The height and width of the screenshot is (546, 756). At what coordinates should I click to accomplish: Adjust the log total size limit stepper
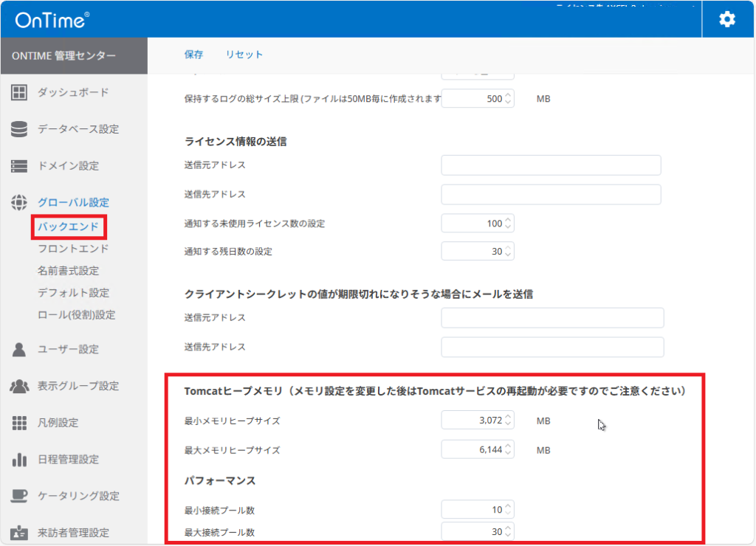[508, 99]
